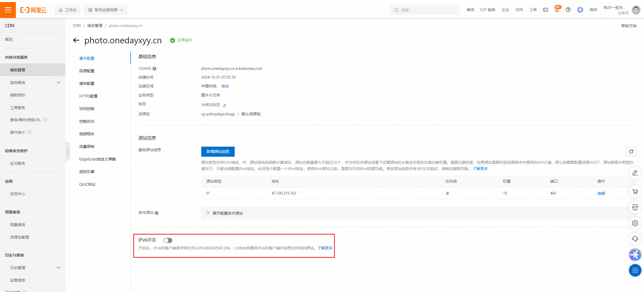Open 应用中心 in the sidebar
The height and width of the screenshot is (292, 644).
click(18, 194)
